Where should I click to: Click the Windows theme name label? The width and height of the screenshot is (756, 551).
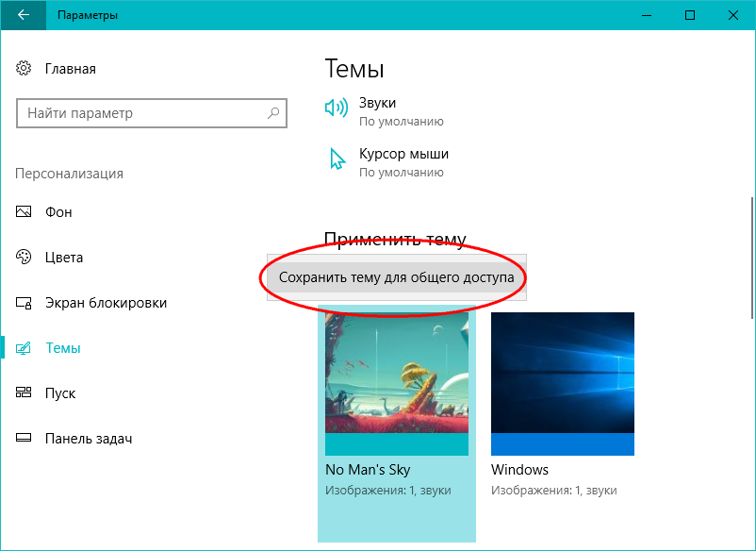tap(519, 470)
